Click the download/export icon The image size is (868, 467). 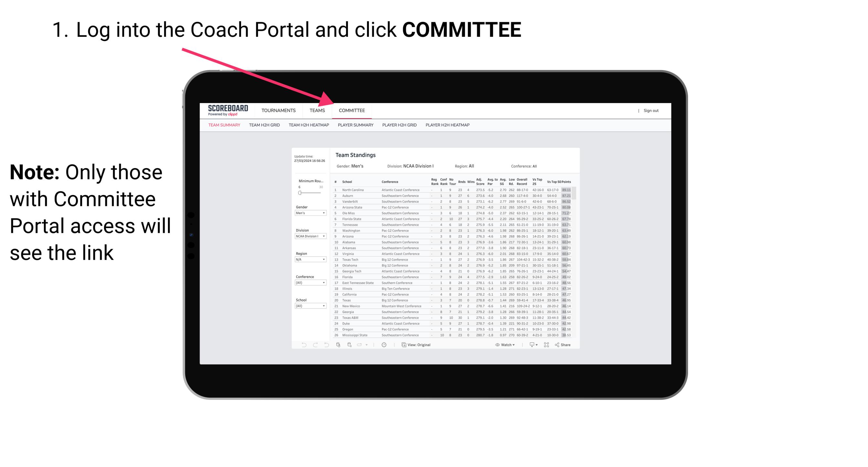(530, 345)
